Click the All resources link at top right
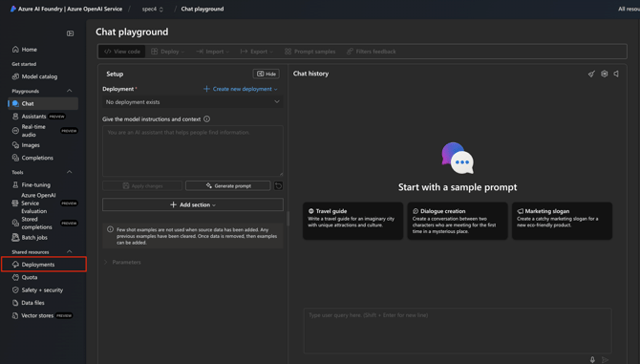The image size is (640, 364). tap(629, 9)
